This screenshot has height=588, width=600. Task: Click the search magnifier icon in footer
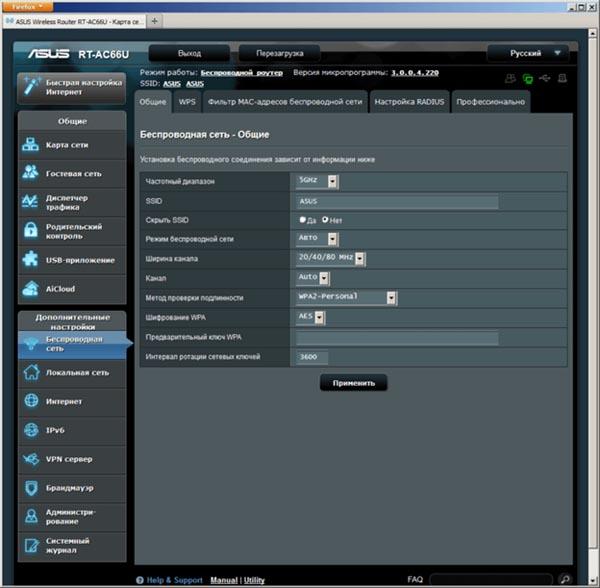(x=565, y=579)
